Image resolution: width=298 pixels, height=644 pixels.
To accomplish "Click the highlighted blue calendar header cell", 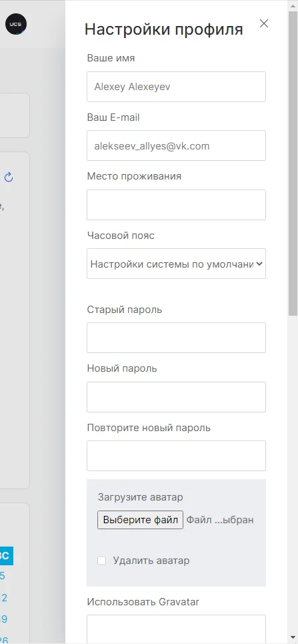I will (6, 556).
